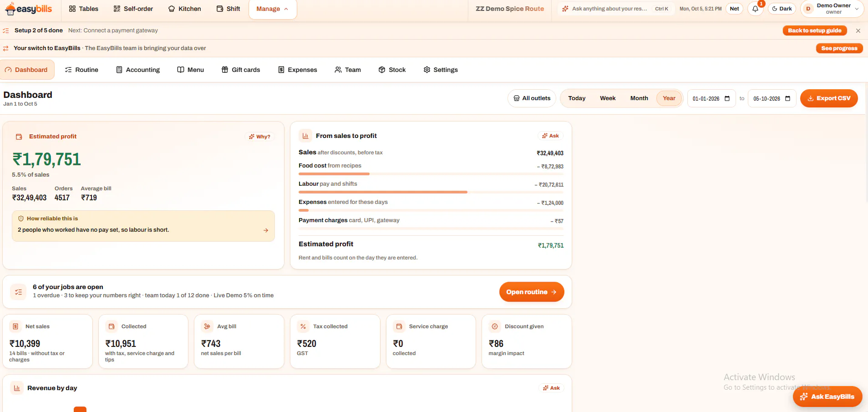Click the Labour cost progress bar
The width and height of the screenshot is (868, 412).
point(431,192)
